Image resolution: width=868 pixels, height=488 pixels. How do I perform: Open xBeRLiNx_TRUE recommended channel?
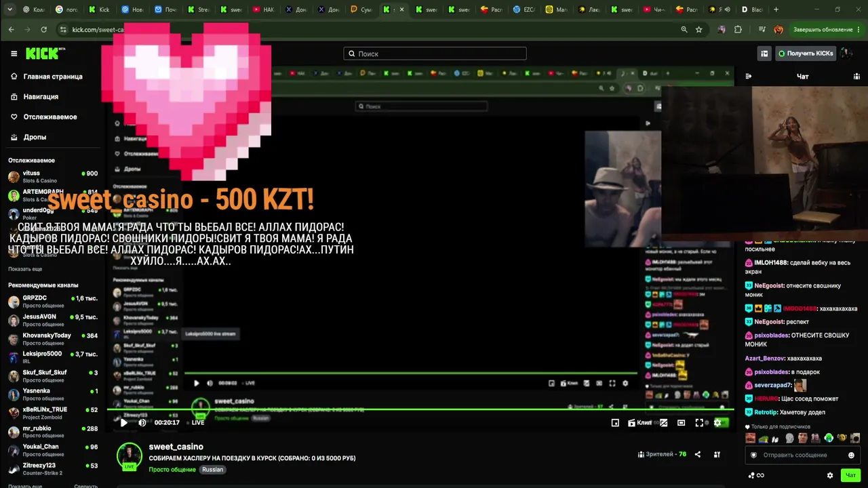coord(53,413)
